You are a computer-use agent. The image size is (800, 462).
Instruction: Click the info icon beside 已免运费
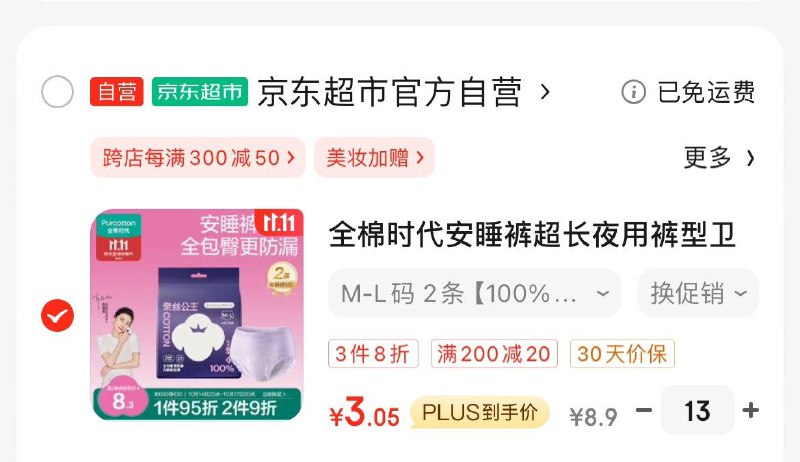633,92
